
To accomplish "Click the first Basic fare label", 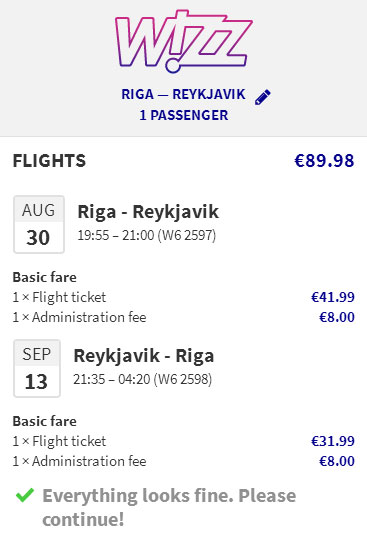I will 44,277.
